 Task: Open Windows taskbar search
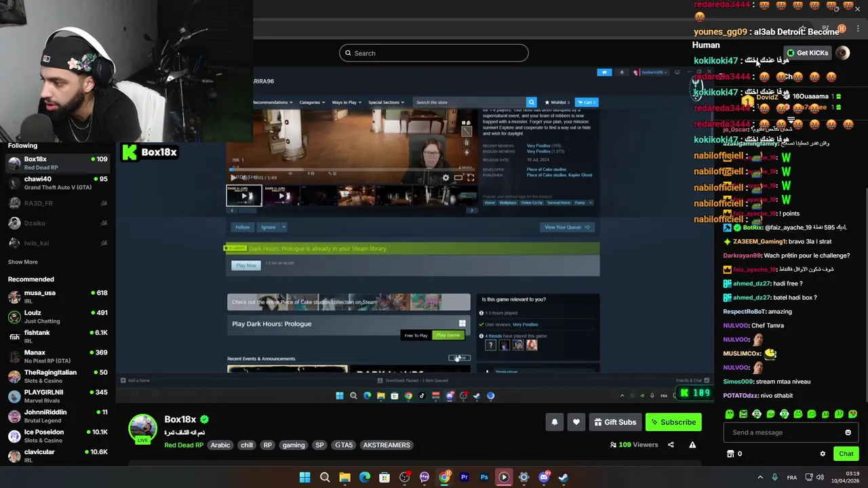point(325,477)
